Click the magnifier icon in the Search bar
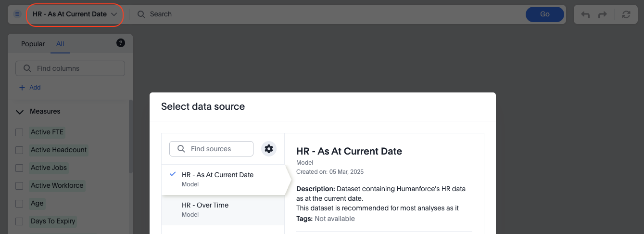Image resolution: width=644 pixels, height=234 pixels. (141, 14)
